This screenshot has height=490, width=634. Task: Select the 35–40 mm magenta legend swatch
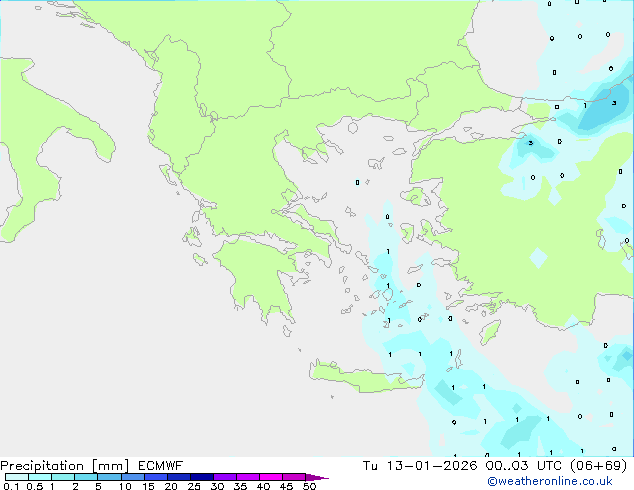(x=248, y=477)
